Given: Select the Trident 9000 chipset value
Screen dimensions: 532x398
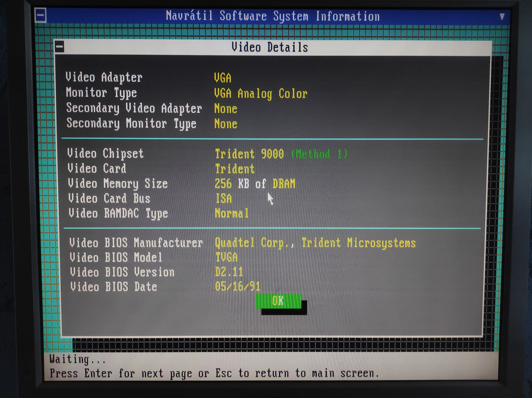Looking at the screenshot, I should pyautogui.click(x=249, y=154).
